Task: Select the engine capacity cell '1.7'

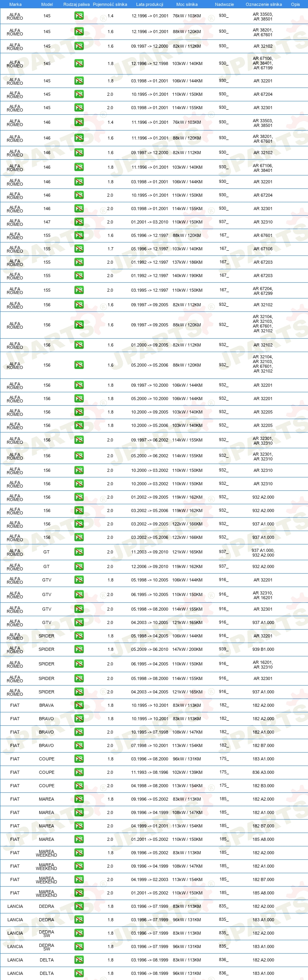Action: click(x=110, y=249)
